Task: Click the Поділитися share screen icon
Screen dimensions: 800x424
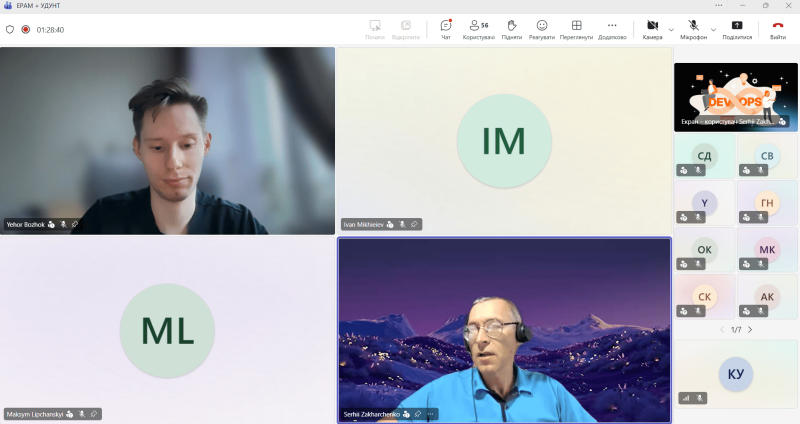Action: pyautogui.click(x=737, y=27)
